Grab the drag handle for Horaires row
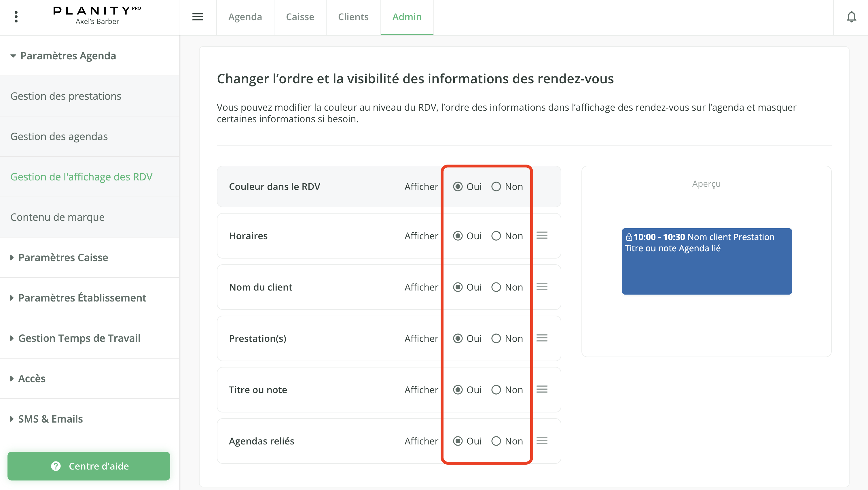The image size is (868, 490). (x=542, y=235)
